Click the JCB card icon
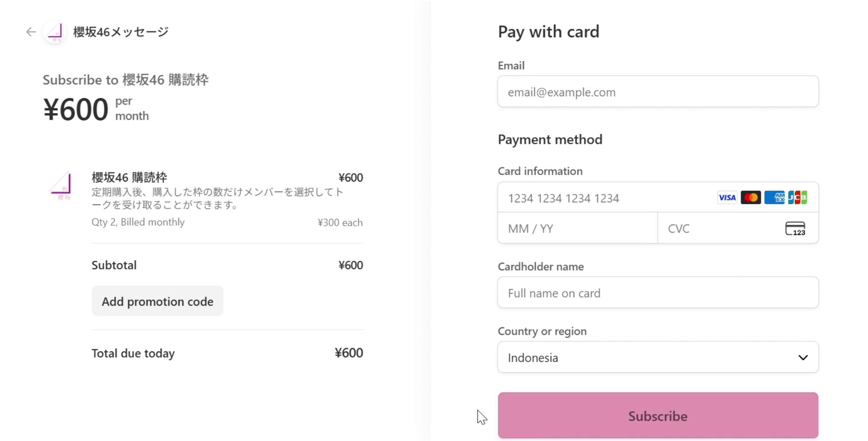Viewport: 868px width, 441px height. tap(798, 198)
